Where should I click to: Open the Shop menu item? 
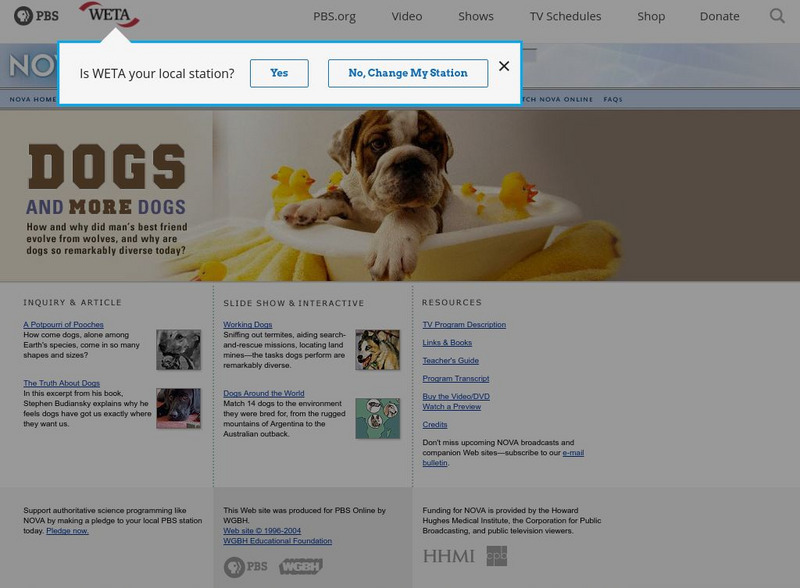click(651, 16)
